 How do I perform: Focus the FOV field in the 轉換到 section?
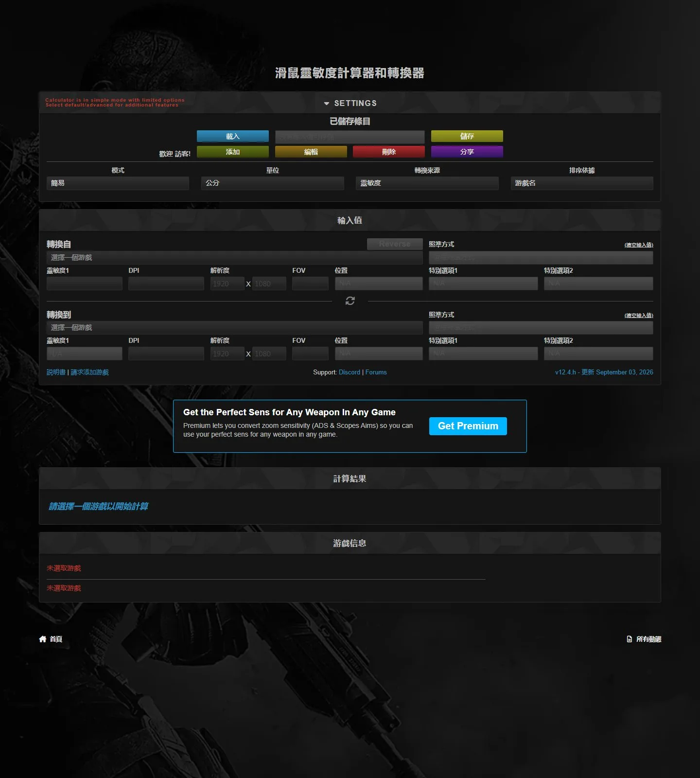[310, 354]
